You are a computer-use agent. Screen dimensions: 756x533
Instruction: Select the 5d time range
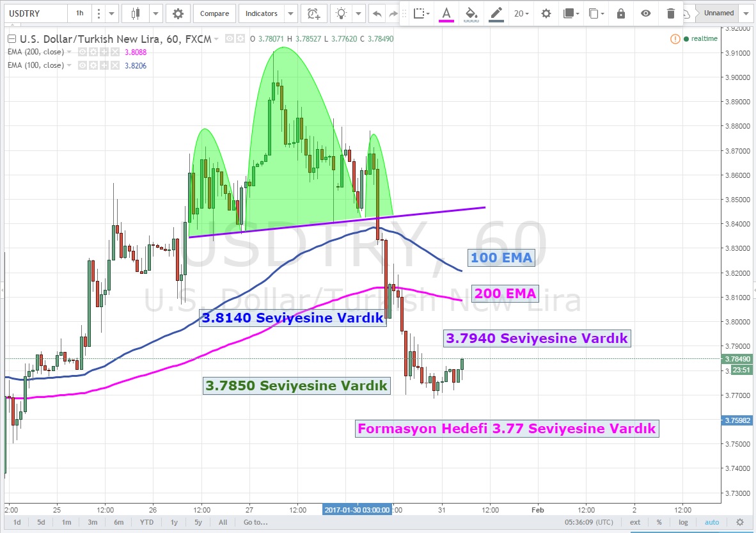tap(41, 522)
